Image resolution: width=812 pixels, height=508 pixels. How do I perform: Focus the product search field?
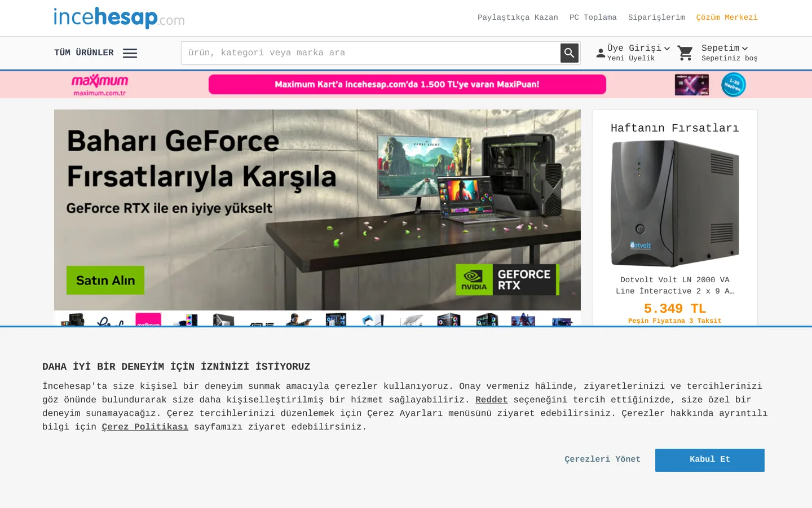pos(370,53)
